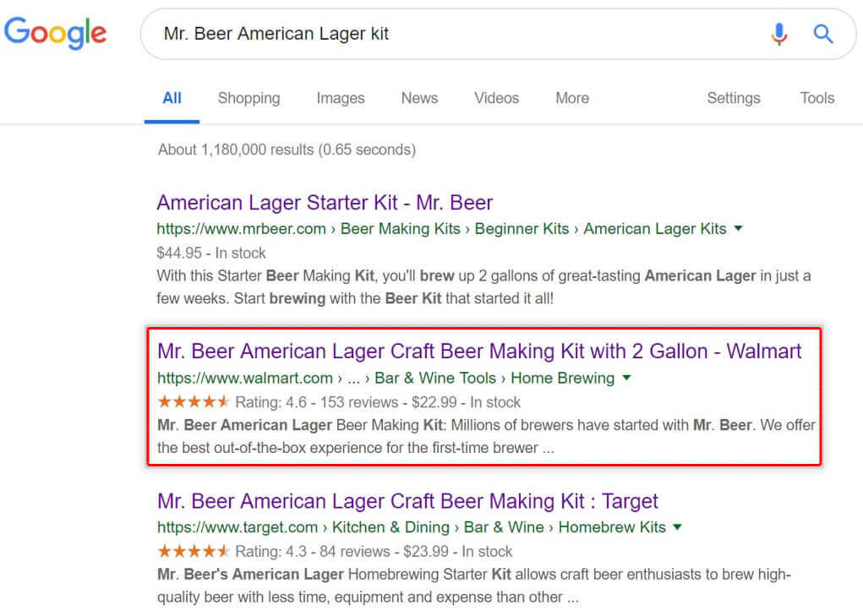Open search Tools options
The height and width of the screenshot is (616, 863).
(817, 98)
